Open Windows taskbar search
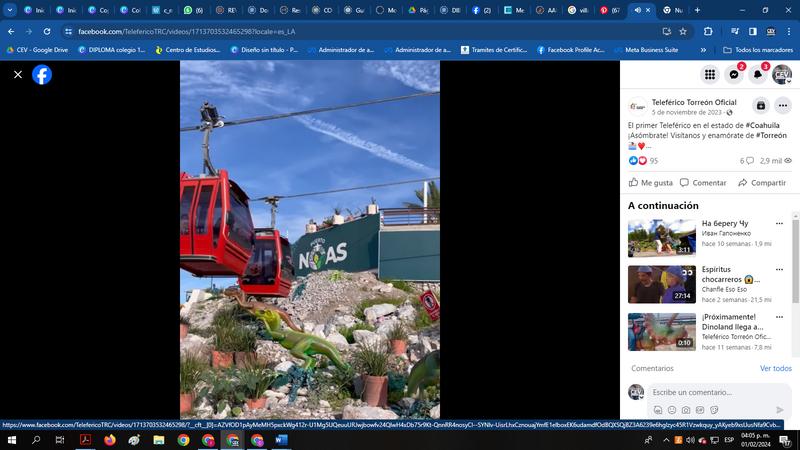 [x=36, y=440]
